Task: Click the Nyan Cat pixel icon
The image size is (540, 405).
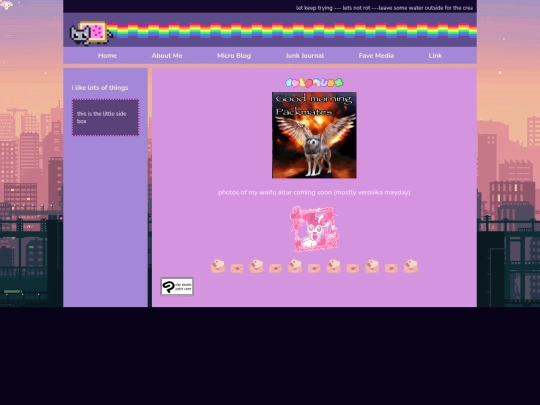Action: pos(91,33)
